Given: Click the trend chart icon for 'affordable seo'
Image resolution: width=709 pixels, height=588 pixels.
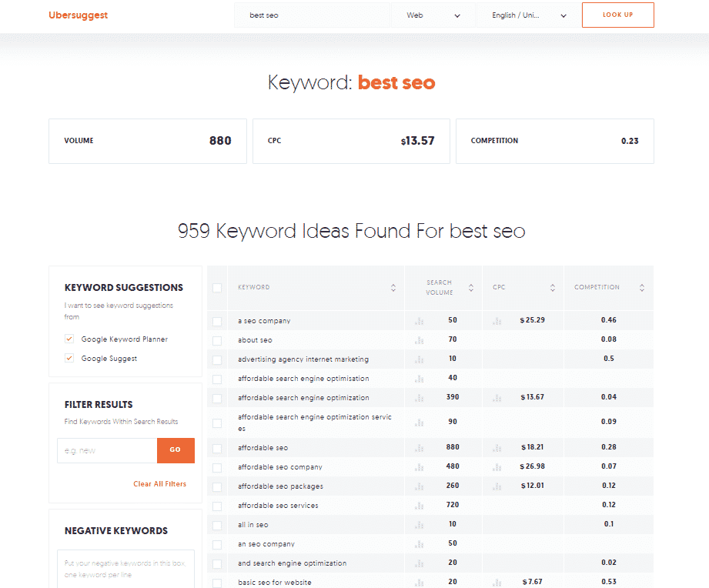Looking at the screenshot, I should 418,446.
